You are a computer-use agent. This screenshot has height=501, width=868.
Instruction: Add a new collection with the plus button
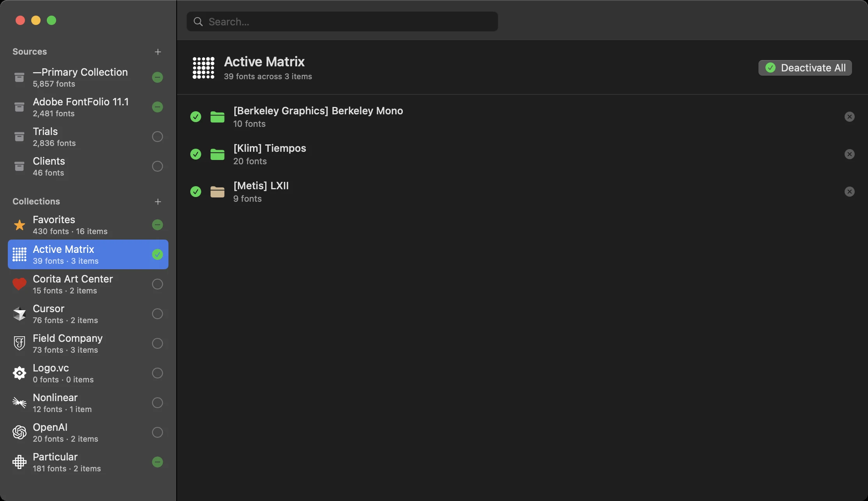click(x=158, y=202)
